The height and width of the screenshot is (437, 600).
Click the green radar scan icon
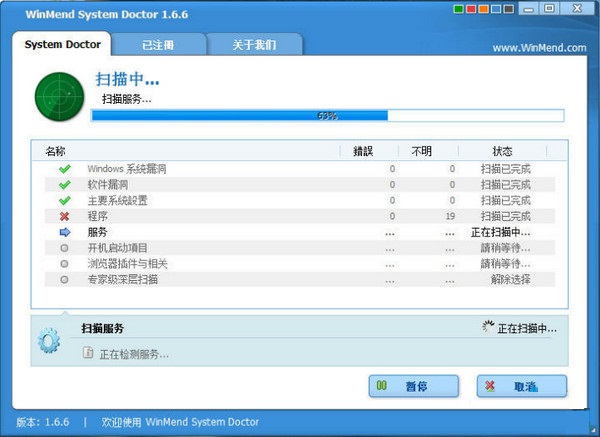tap(59, 97)
